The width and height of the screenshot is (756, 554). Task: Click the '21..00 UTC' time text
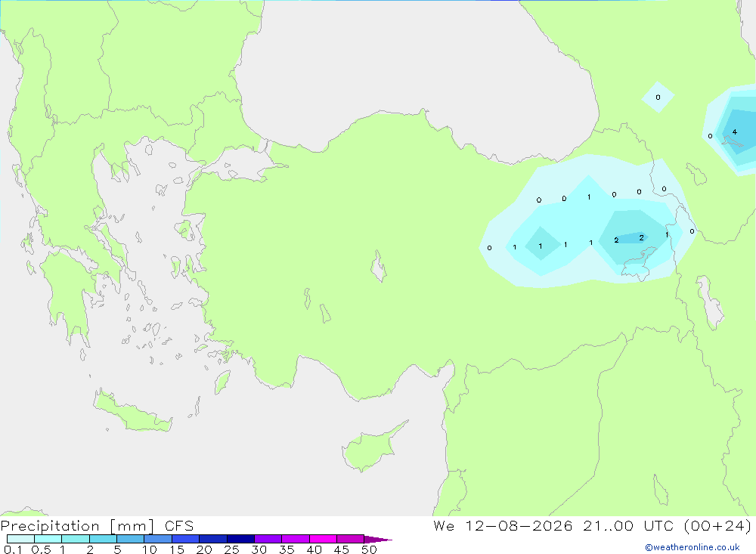[x=627, y=525]
